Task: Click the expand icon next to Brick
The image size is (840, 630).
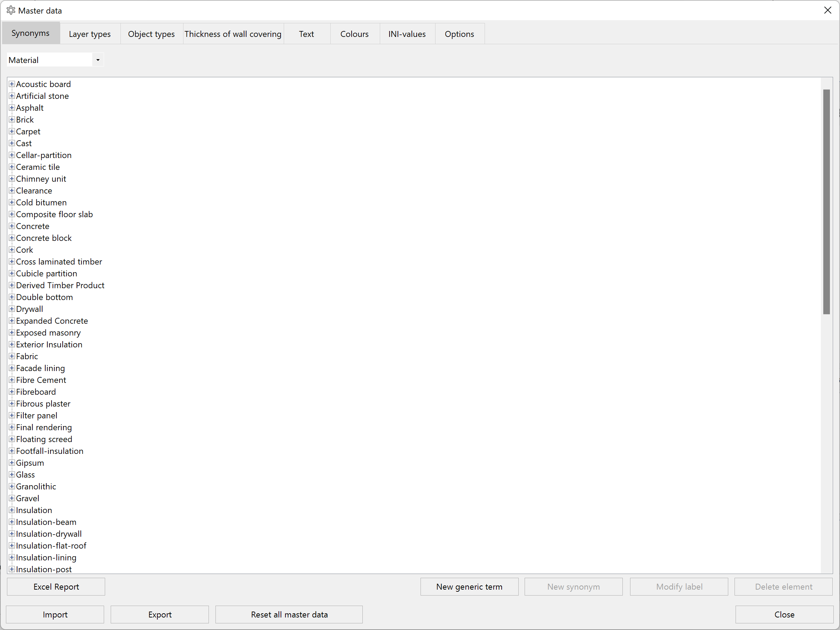Action: click(x=11, y=119)
